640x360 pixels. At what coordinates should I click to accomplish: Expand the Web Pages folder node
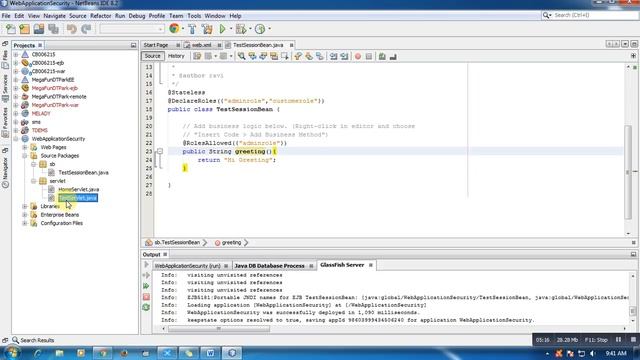[24, 147]
